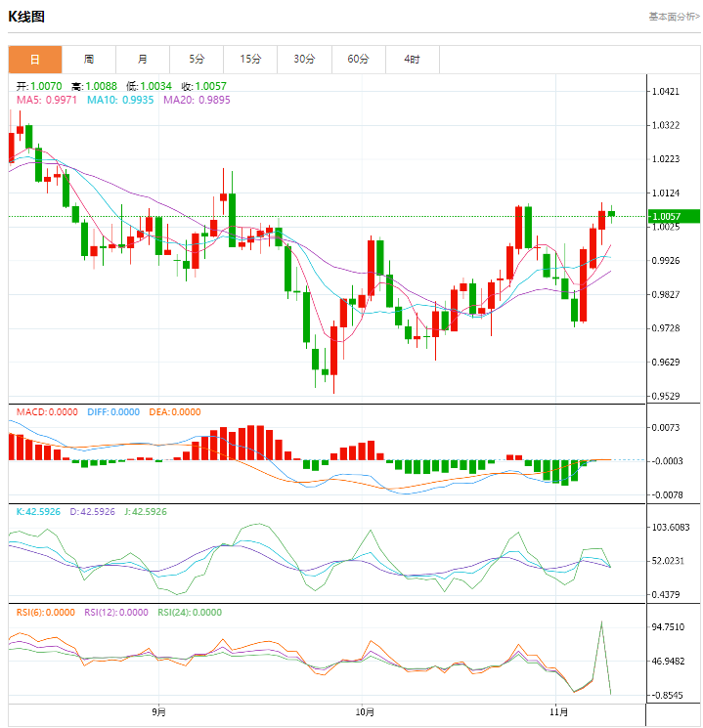Select the 日 daily chart tab
Viewport: 703px width, 728px height.
point(35,60)
